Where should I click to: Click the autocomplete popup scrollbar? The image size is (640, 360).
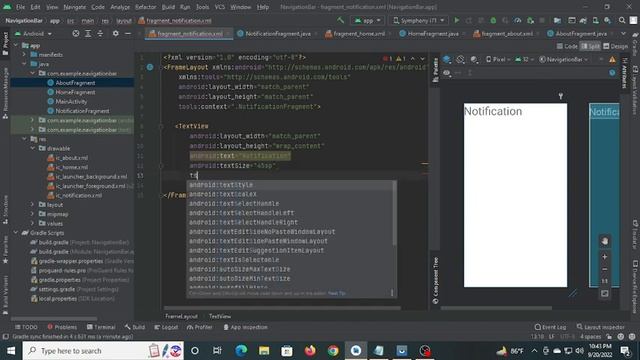pyautogui.click(x=394, y=213)
